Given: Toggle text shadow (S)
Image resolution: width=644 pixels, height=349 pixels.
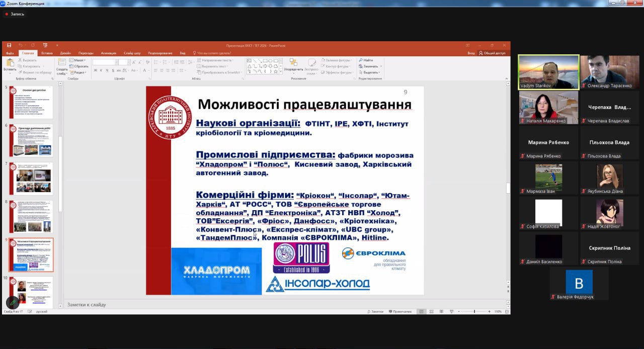Looking at the screenshot, I should point(113,70).
